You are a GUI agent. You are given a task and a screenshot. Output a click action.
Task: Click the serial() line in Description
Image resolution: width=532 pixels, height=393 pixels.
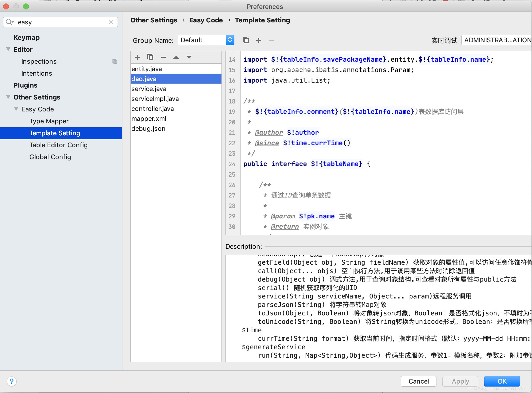click(307, 288)
